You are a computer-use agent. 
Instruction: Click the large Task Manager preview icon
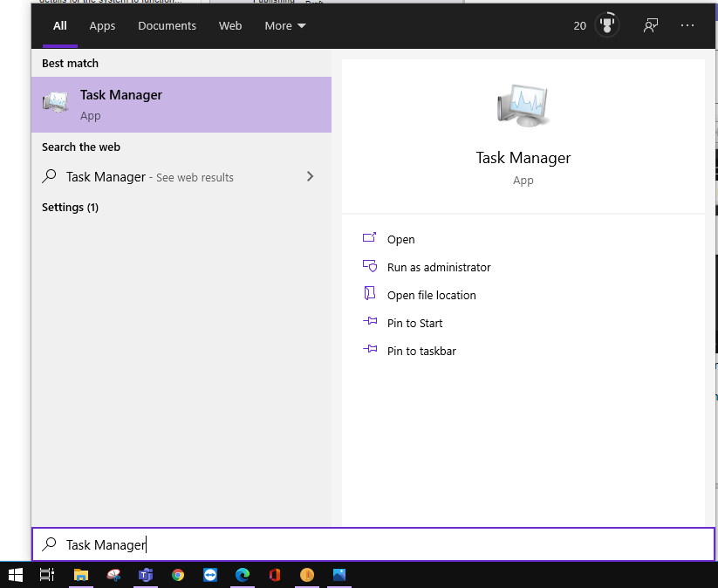[523, 106]
